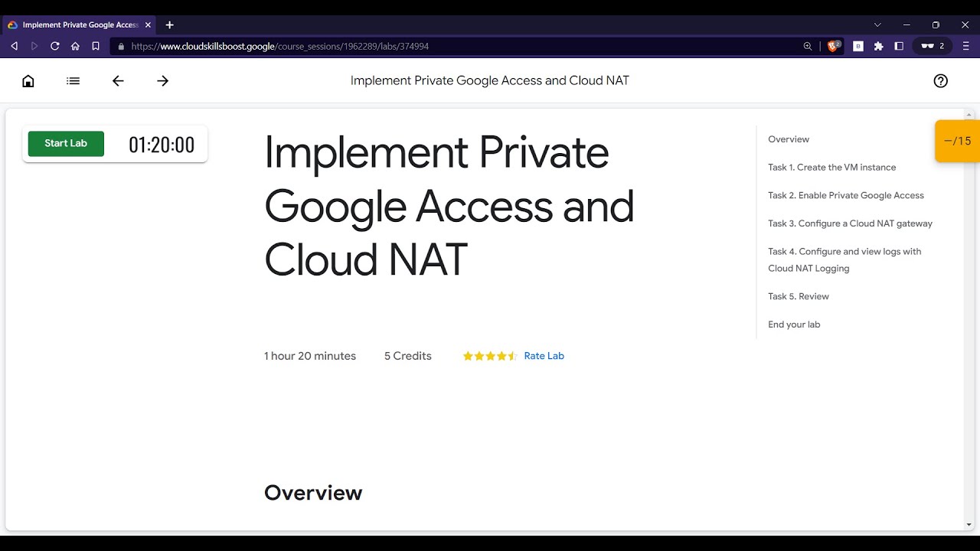The width and height of the screenshot is (980, 551).
Task: Open the course outline list icon
Action: tap(73, 80)
